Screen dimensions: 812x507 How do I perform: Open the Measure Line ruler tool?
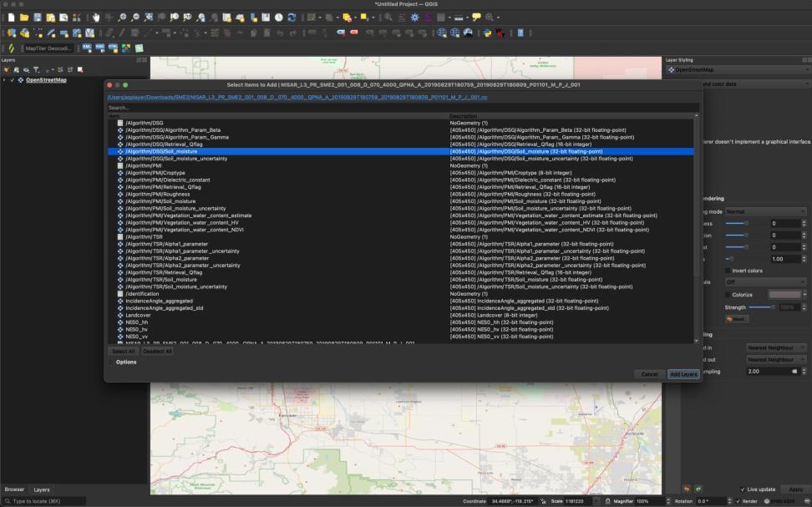[x=459, y=18]
